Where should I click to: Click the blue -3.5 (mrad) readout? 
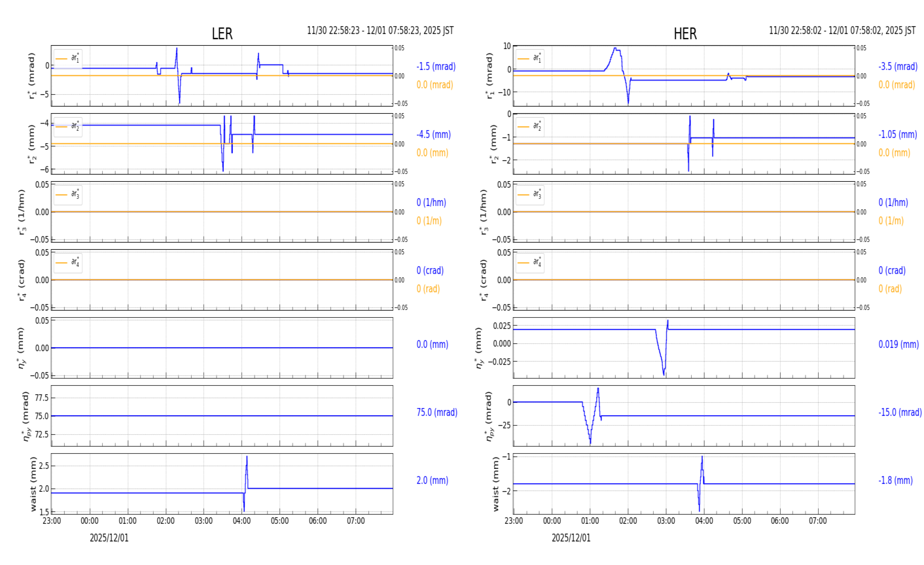tap(898, 67)
